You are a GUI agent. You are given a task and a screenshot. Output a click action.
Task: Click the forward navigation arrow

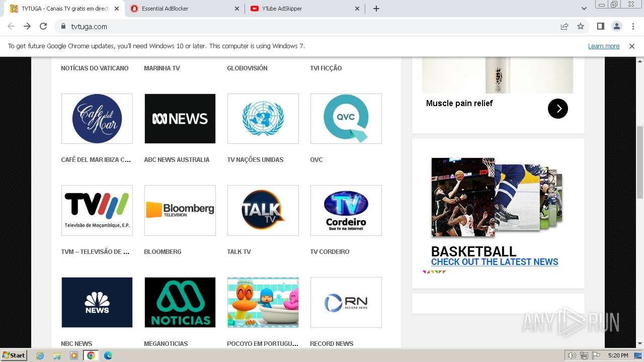pyautogui.click(x=27, y=26)
